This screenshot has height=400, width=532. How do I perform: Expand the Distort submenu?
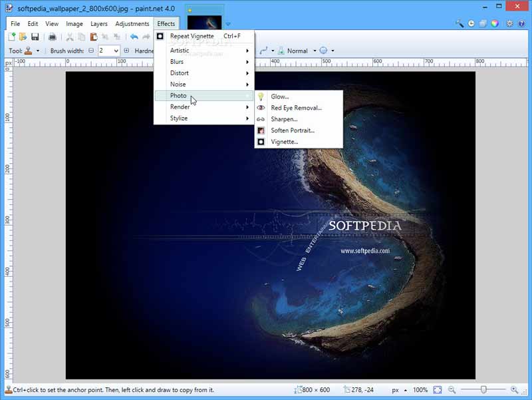pos(204,73)
